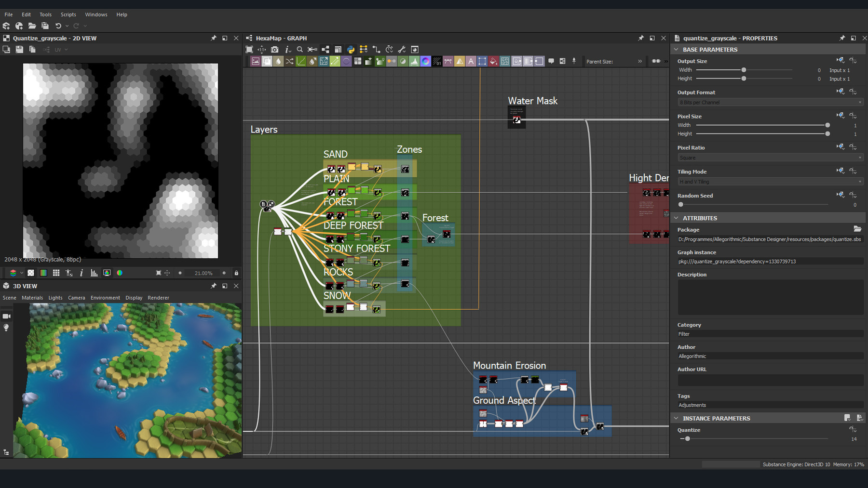Screen dimensions: 868x488
Task: Open the Output Format dropdown
Action: 769,102
